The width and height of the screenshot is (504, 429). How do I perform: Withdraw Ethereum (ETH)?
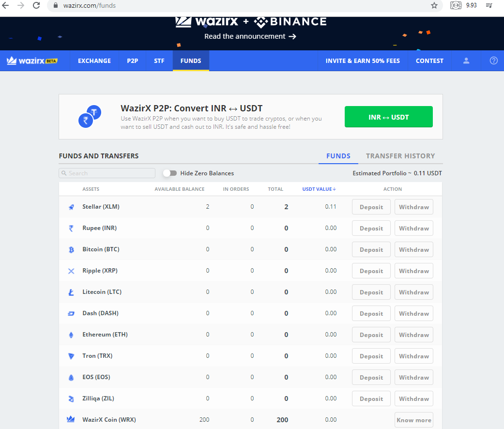[413, 335]
